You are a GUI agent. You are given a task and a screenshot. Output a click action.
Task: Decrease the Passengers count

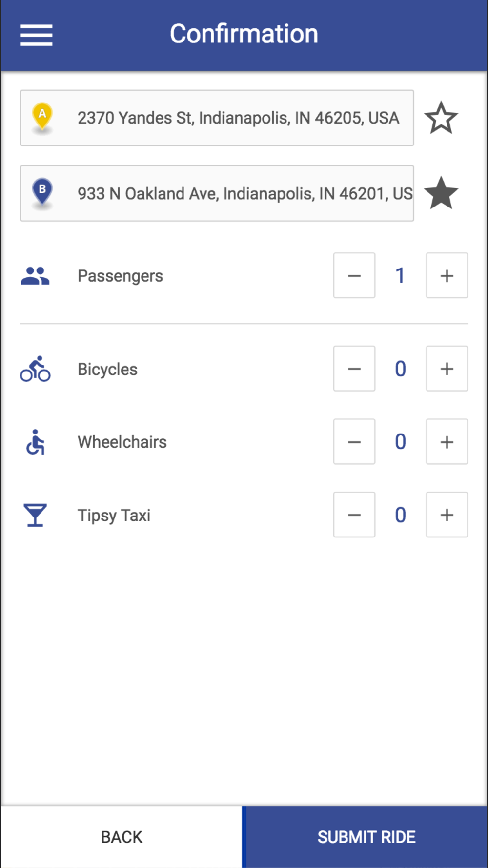[354, 275]
